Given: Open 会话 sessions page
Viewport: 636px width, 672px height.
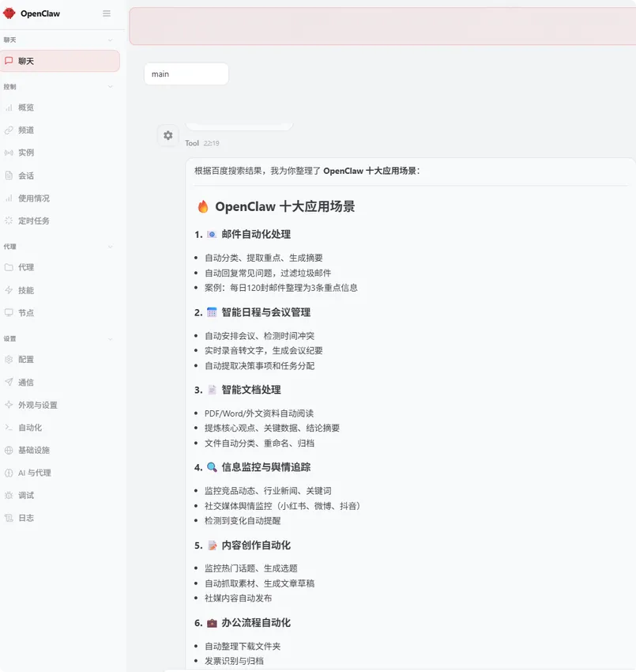Looking at the screenshot, I should coord(60,176).
